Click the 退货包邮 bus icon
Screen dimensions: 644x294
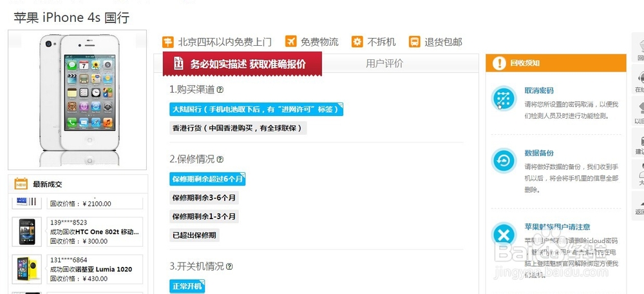pos(415,41)
